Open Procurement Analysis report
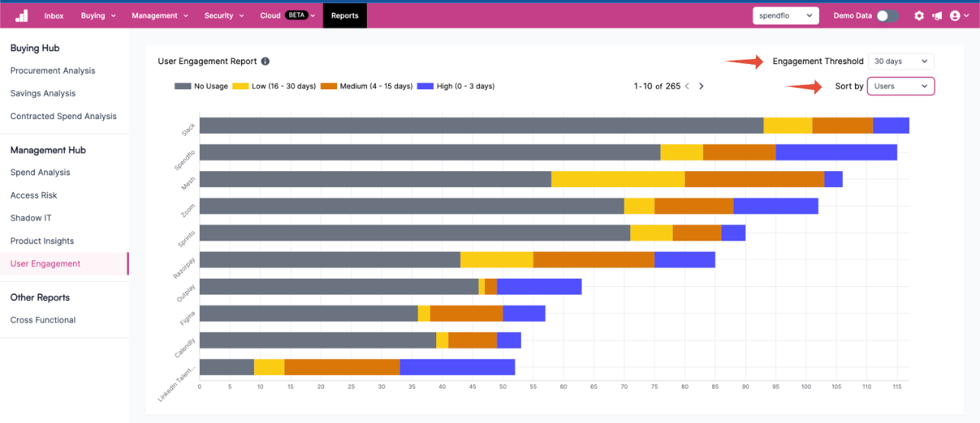 (x=53, y=70)
